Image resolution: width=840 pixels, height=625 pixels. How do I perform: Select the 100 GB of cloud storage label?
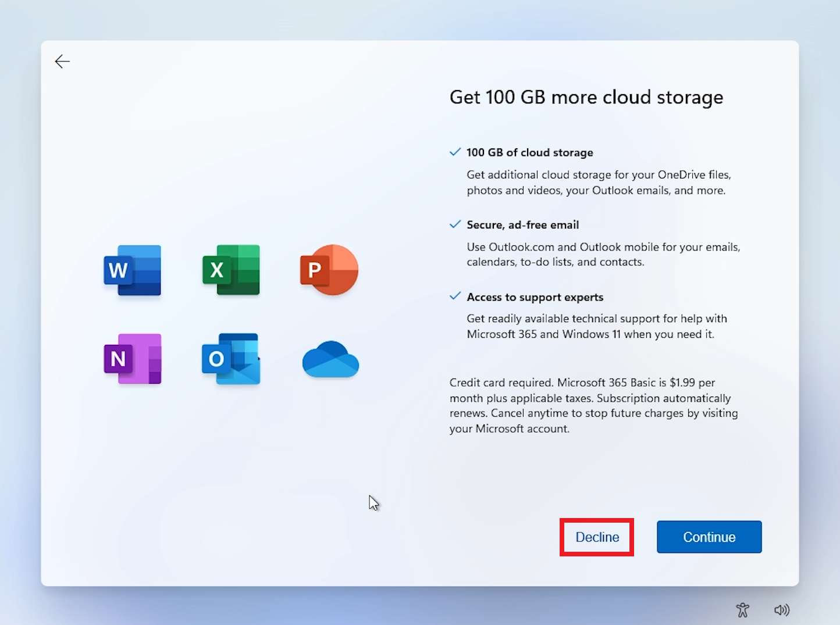click(x=530, y=152)
